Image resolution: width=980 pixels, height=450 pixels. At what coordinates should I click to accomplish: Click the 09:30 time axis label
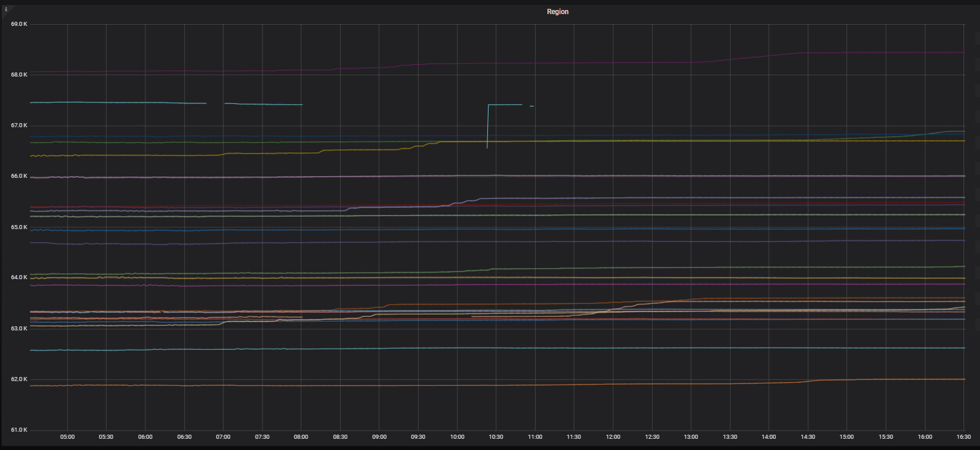(418, 437)
